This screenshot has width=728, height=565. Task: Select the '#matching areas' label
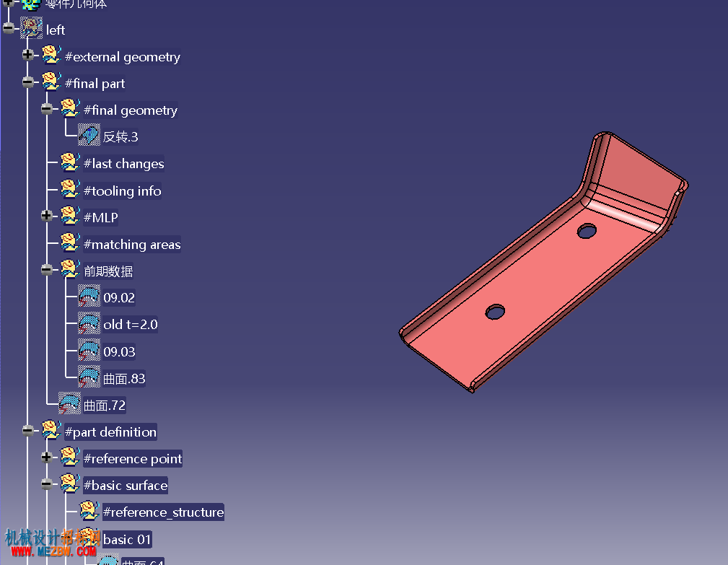click(x=132, y=245)
